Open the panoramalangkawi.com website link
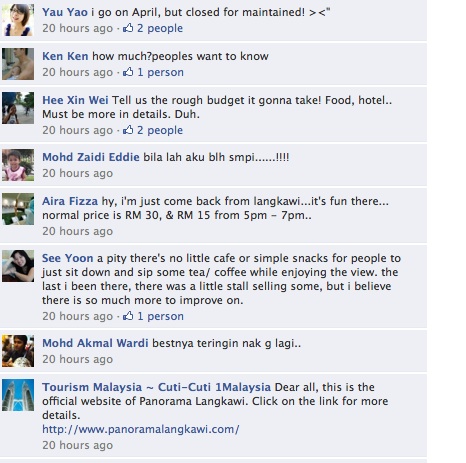This screenshot has height=463, width=466. click(141, 429)
